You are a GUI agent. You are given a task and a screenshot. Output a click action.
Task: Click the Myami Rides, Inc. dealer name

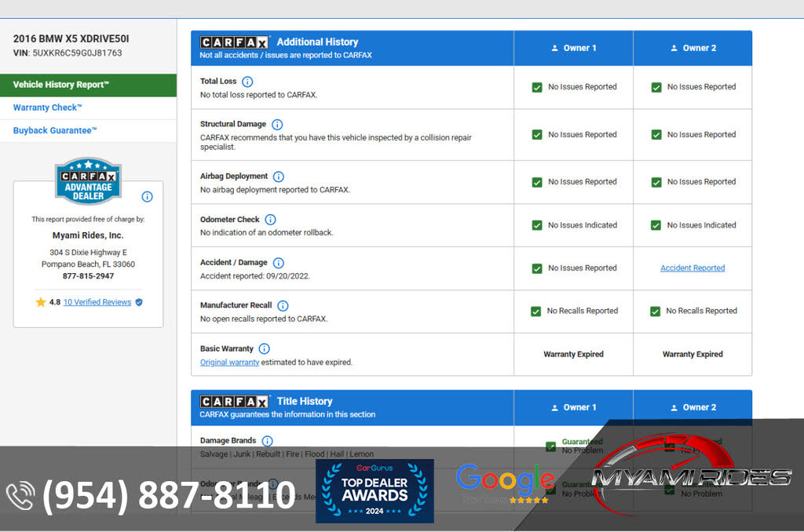click(88, 235)
